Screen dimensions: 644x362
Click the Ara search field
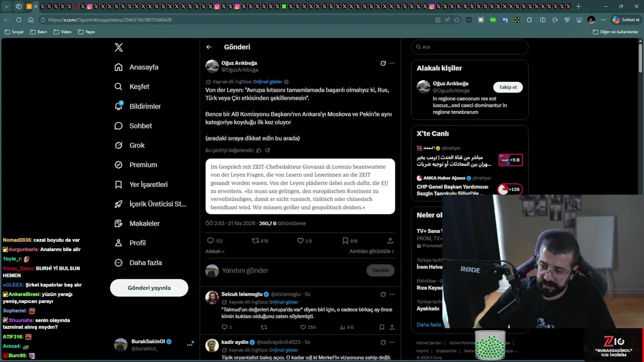pyautogui.click(x=470, y=47)
